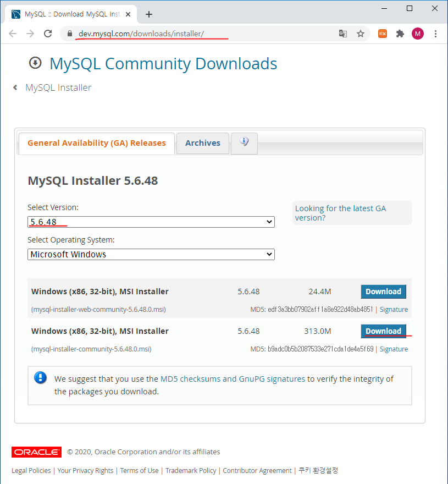Click the 313.0M file size text
This screenshot has width=448, height=484.
318,331
